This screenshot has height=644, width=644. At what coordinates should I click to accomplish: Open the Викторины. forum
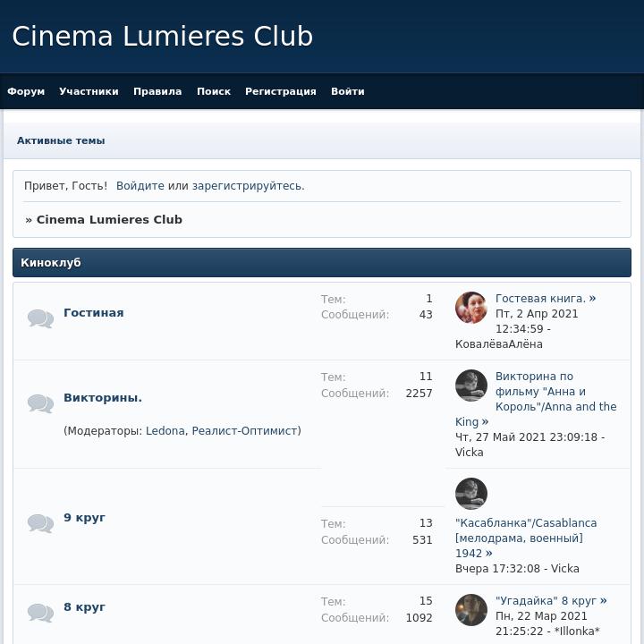click(x=103, y=397)
